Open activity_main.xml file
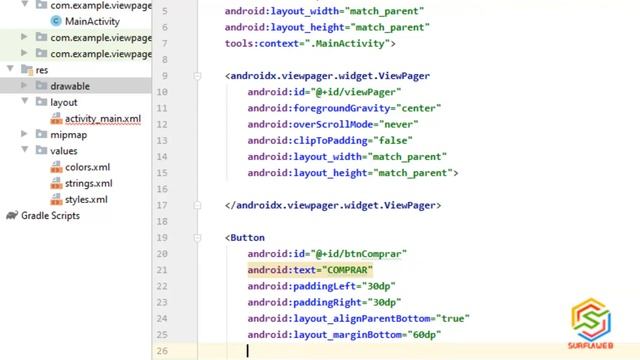Screen dimensions: 640x360 tap(103, 119)
